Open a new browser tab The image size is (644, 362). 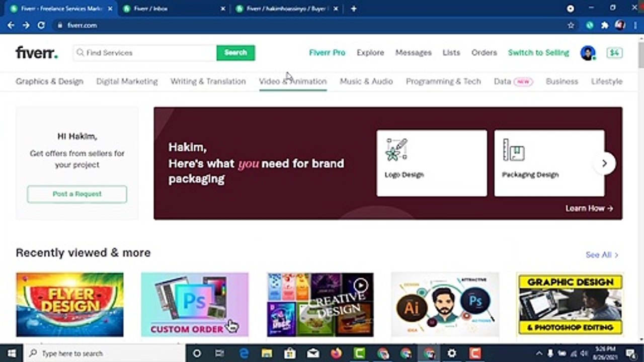354,9
